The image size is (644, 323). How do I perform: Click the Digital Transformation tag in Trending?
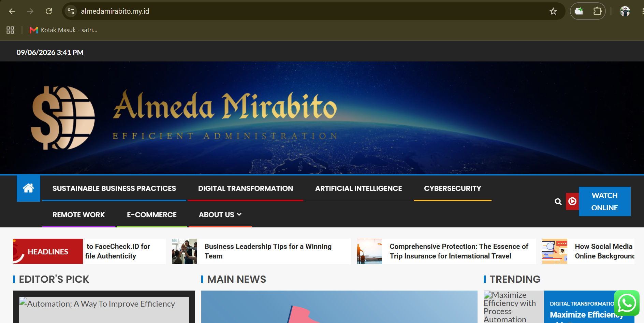point(582,304)
